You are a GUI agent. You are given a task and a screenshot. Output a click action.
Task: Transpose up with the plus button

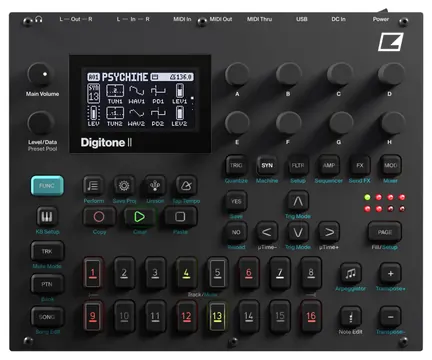(x=390, y=274)
